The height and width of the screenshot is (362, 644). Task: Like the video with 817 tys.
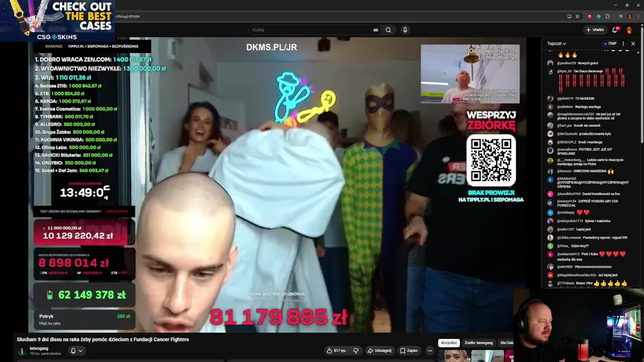pyautogui.click(x=337, y=350)
